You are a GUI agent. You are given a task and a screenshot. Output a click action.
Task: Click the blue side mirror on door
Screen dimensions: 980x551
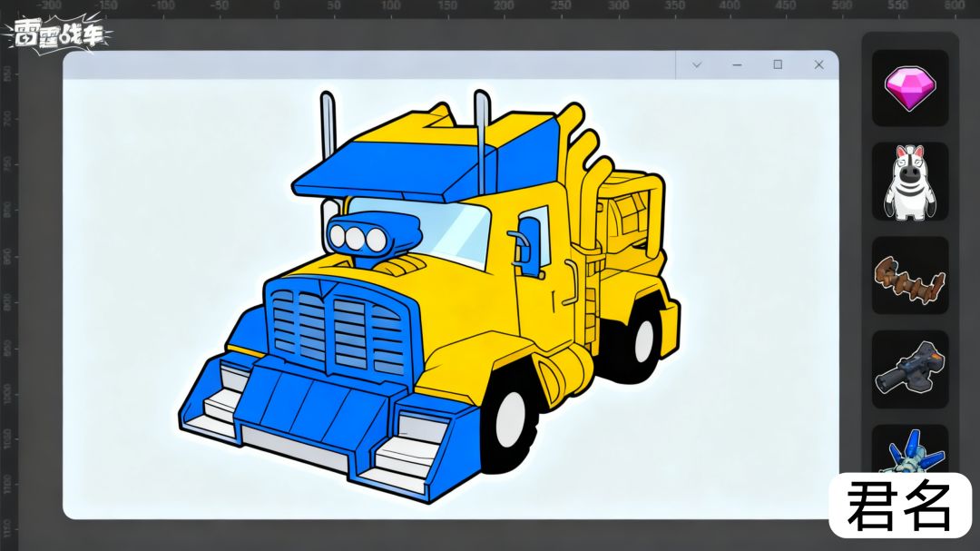click(530, 247)
